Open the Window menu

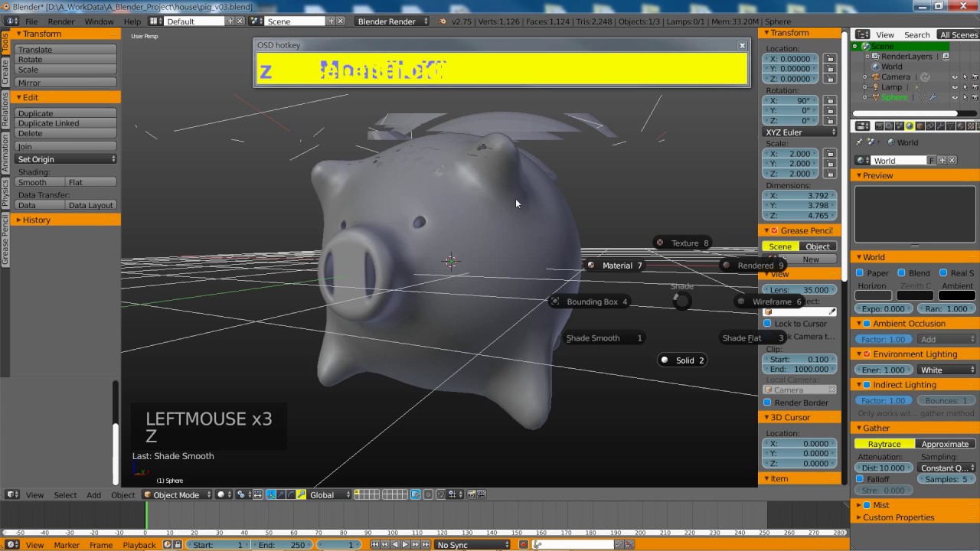click(x=99, y=21)
